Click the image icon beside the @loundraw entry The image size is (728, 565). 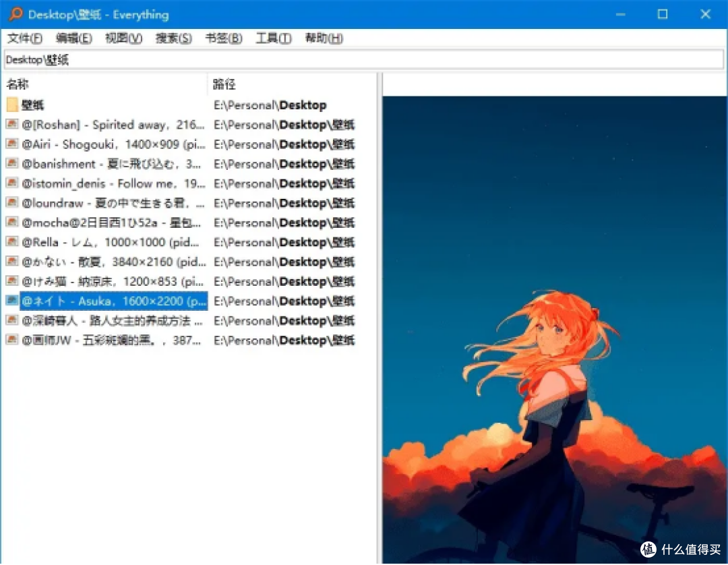tap(11, 203)
